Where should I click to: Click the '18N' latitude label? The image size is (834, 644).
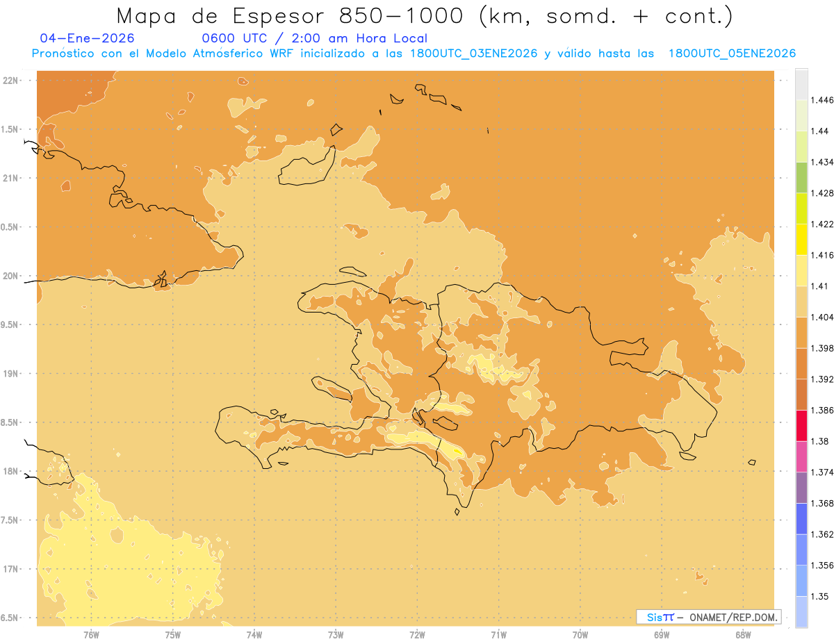(x=11, y=472)
